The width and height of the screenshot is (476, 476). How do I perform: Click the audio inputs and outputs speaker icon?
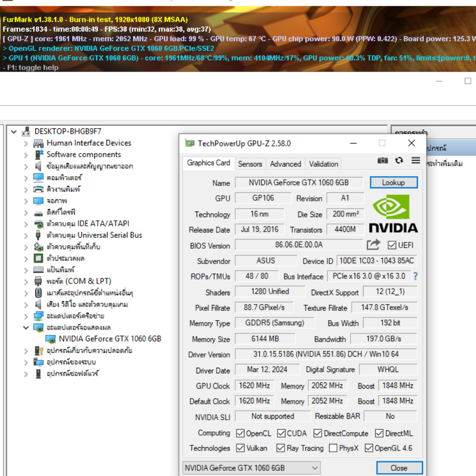pyautogui.click(x=38, y=166)
